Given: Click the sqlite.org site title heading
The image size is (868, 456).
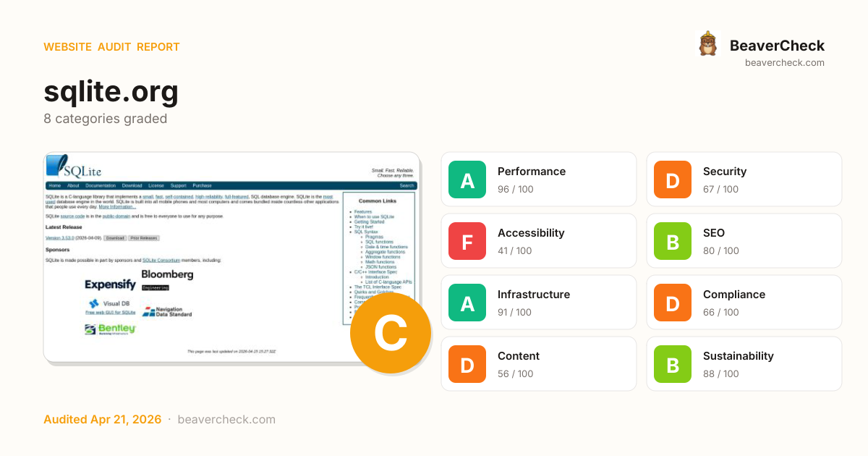Looking at the screenshot, I should 111,91.
